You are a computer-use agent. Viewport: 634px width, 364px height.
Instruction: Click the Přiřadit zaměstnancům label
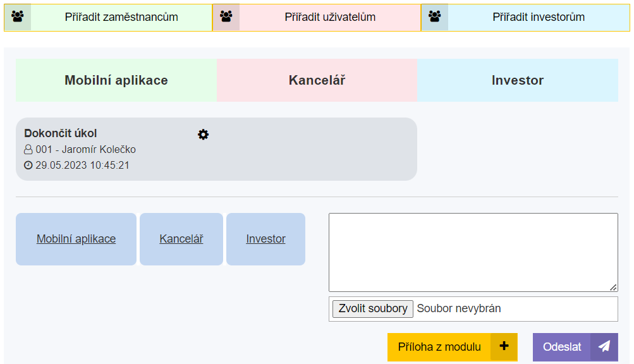[x=121, y=17]
